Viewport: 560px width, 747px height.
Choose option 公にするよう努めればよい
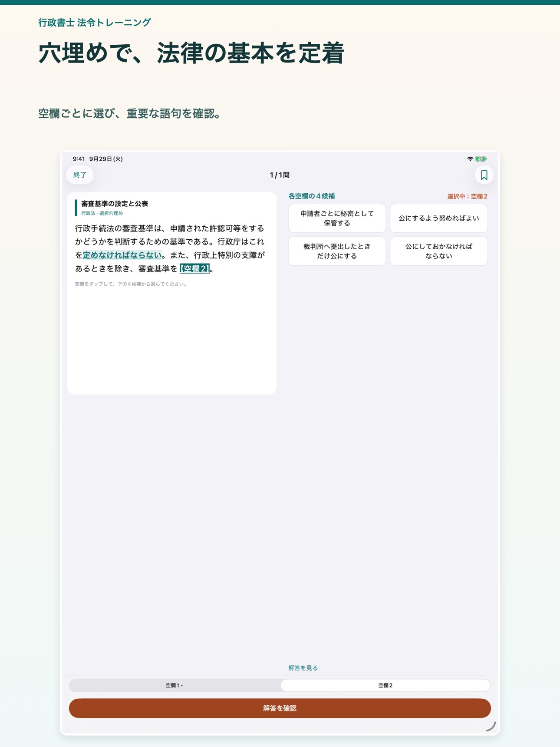[x=439, y=218]
